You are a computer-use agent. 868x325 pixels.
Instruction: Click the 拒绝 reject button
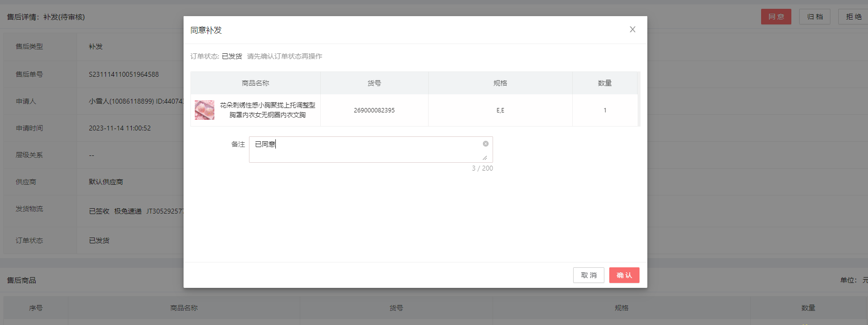[x=853, y=17]
